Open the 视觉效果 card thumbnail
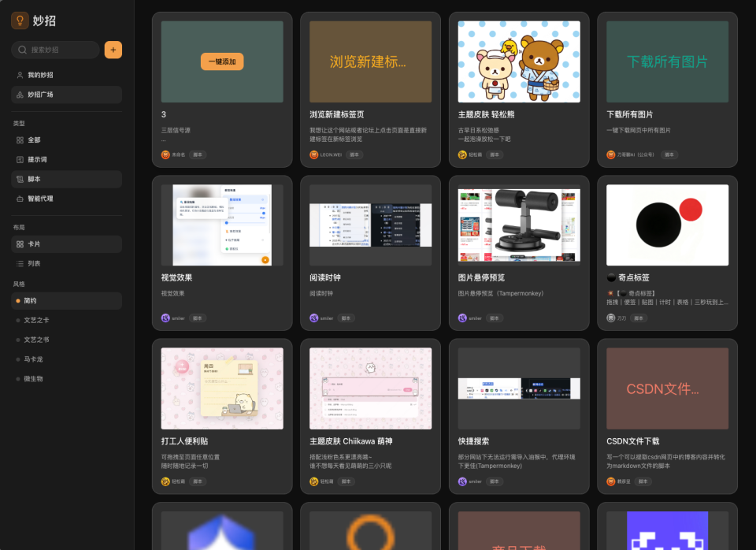 pyautogui.click(x=222, y=225)
